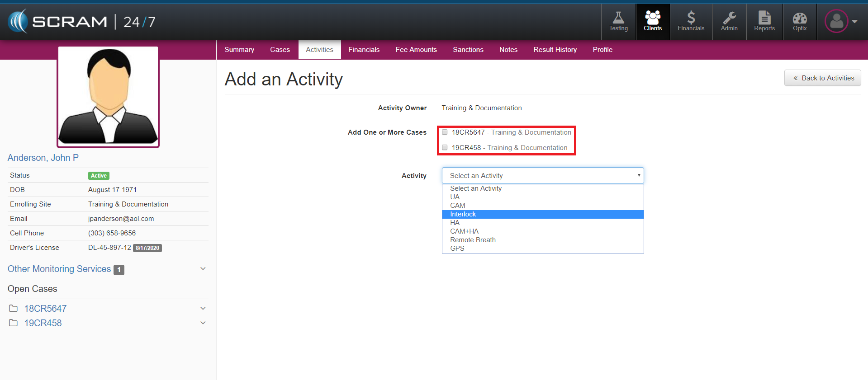This screenshot has height=380, width=868.
Task: Choose Remote Breath in Activity dropdown
Action: pyautogui.click(x=473, y=240)
